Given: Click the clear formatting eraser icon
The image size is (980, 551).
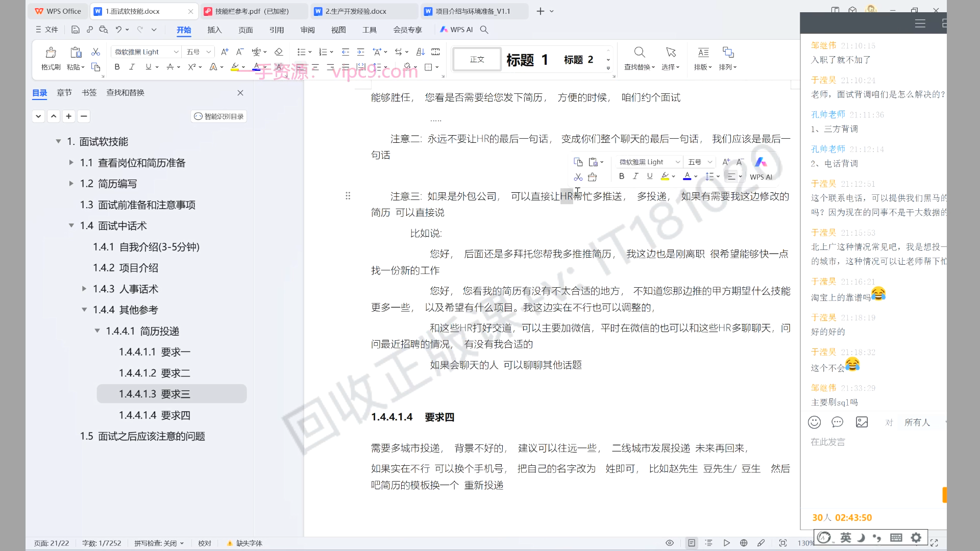Looking at the screenshot, I should [279, 52].
